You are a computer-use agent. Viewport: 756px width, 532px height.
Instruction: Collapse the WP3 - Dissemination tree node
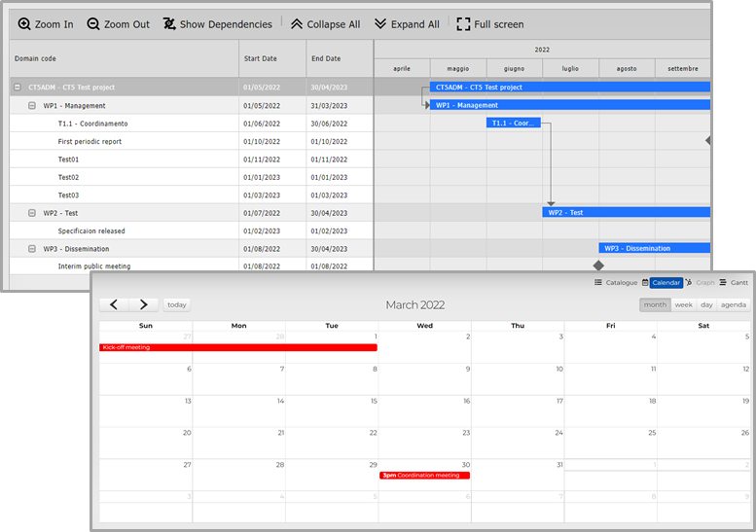(32, 249)
